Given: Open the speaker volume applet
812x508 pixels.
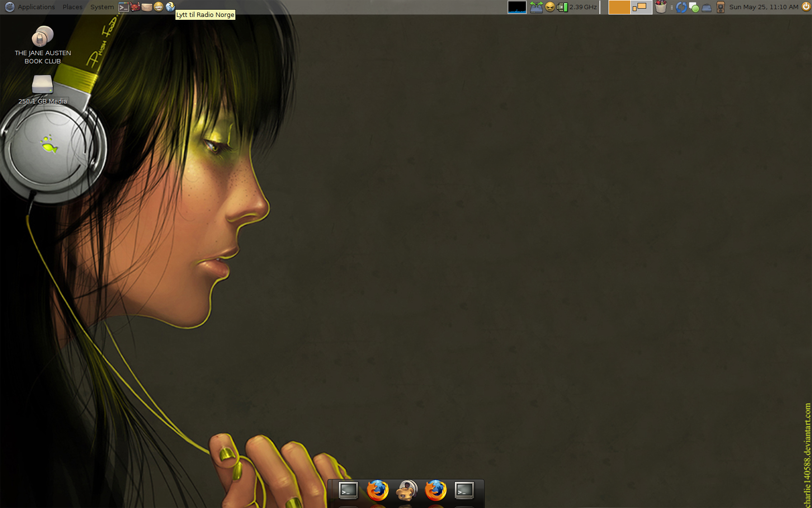Looking at the screenshot, I should [x=720, y=7].
